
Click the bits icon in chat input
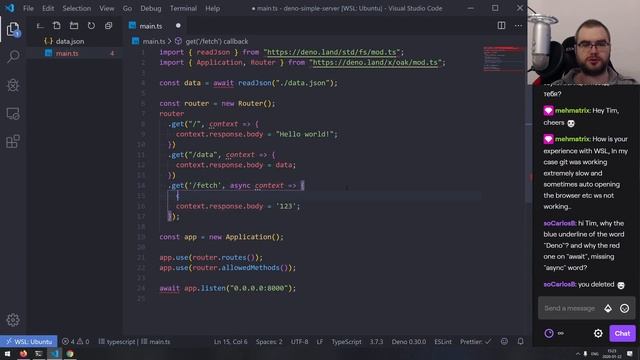point(608,309)
